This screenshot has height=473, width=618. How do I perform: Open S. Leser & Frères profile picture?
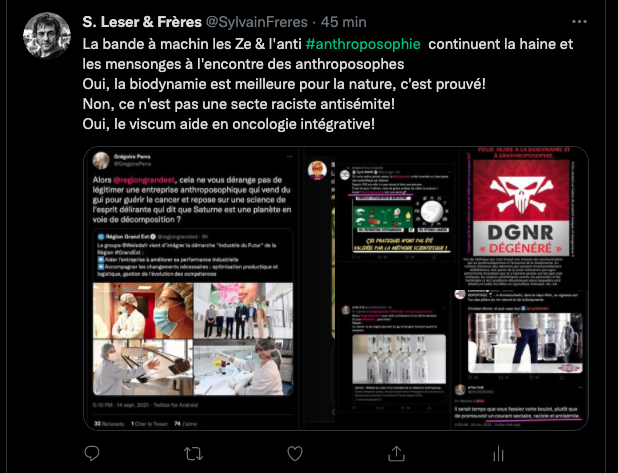point(47,35)
